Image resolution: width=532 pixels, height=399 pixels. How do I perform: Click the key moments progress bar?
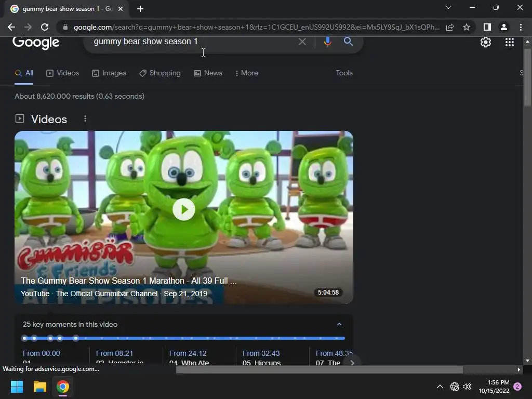pos(184,338)
